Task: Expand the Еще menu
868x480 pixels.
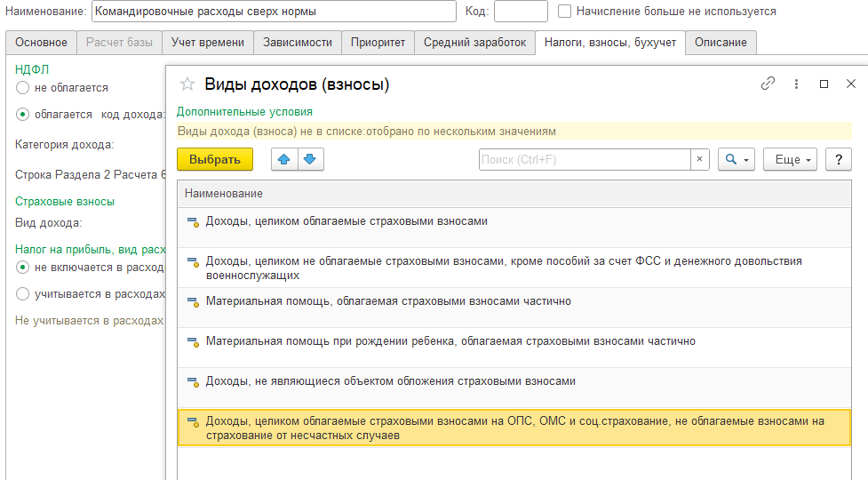Action: point(790,159)
